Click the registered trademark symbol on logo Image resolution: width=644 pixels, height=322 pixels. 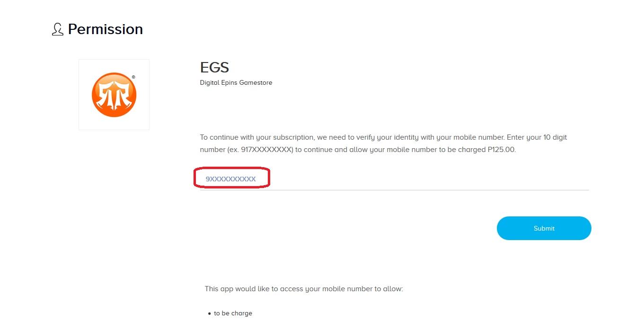(x=133, y=77)
